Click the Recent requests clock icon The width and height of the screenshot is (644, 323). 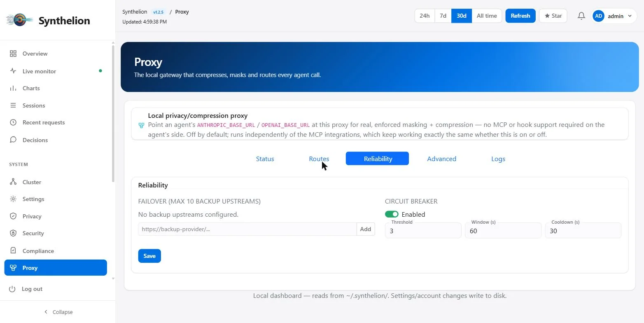pyautogui.click(x=13, y=122)
